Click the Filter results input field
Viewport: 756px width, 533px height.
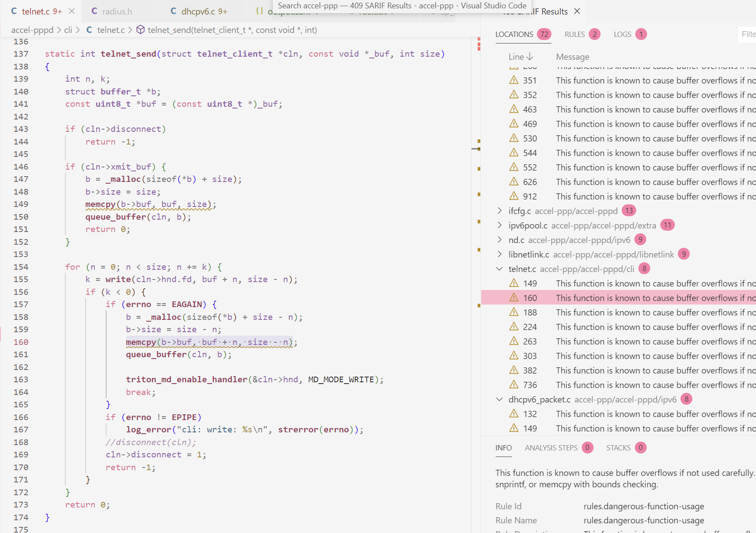pos(747,34)
